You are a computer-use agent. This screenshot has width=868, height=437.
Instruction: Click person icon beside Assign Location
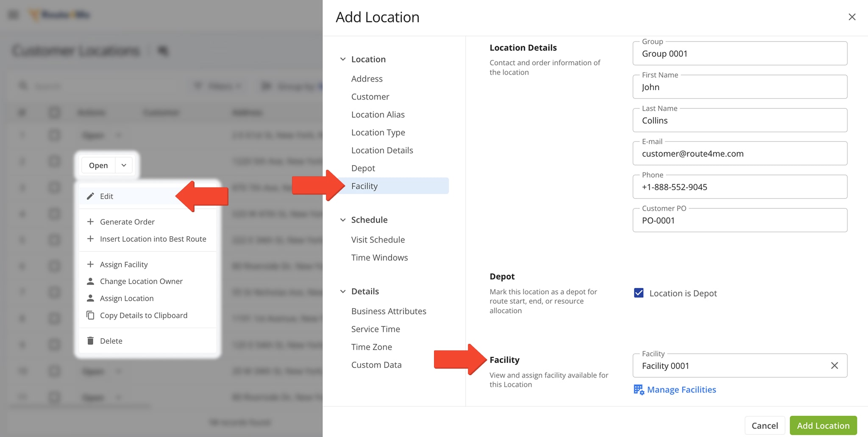pos(90,298)
